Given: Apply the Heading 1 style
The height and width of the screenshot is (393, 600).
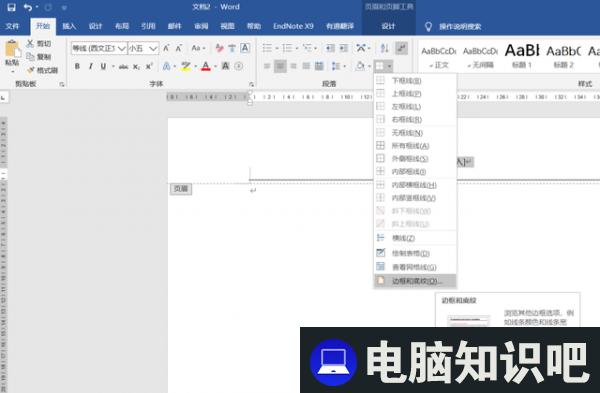Looking at the screenshot, I should (522, 56).
